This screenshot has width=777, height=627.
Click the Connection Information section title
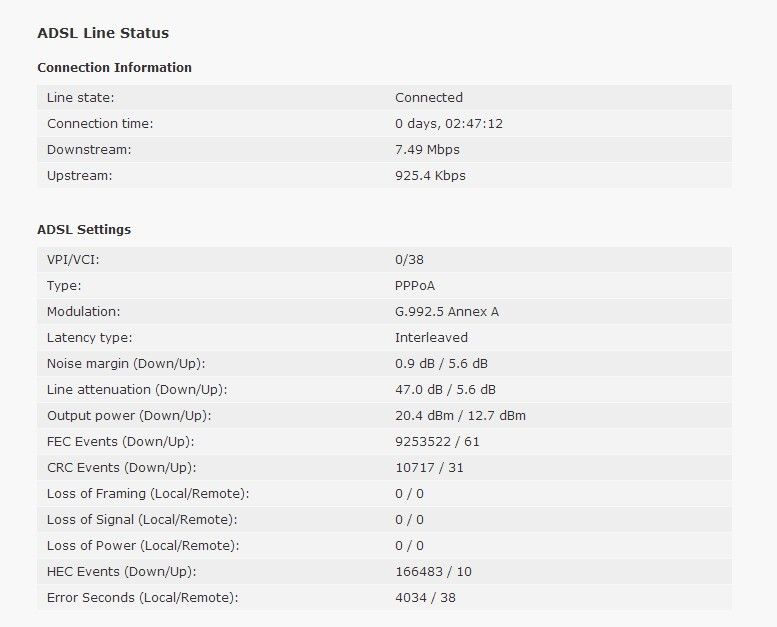[x=114, y=67]
